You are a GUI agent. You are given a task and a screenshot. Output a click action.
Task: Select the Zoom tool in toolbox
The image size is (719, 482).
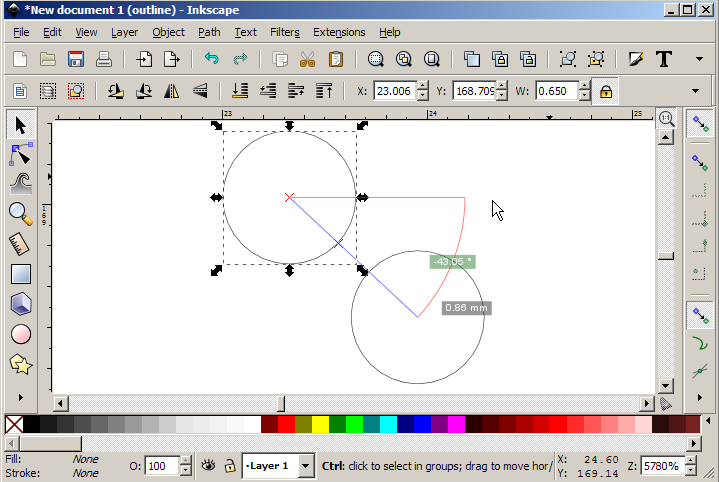pyautogui.click(x=20, y=212)
